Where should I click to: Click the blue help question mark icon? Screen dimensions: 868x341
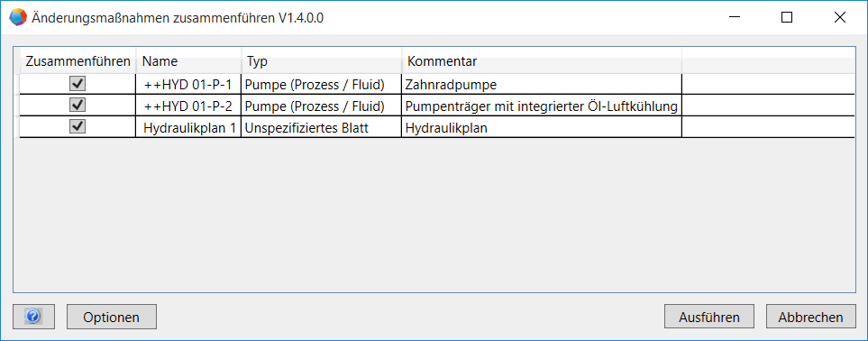coord(32,317)
